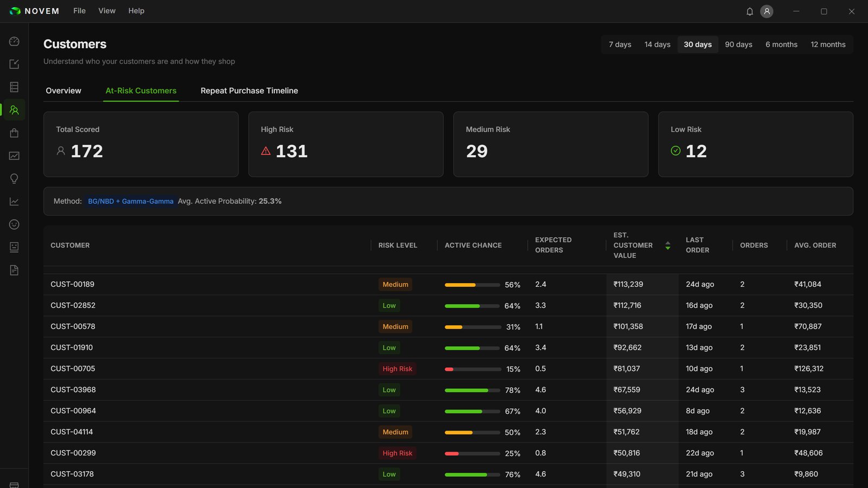Viewport: 868px width, 488px height.
Task: Open the shopping bag sidebar icon
Action: (x=14, y=133)
